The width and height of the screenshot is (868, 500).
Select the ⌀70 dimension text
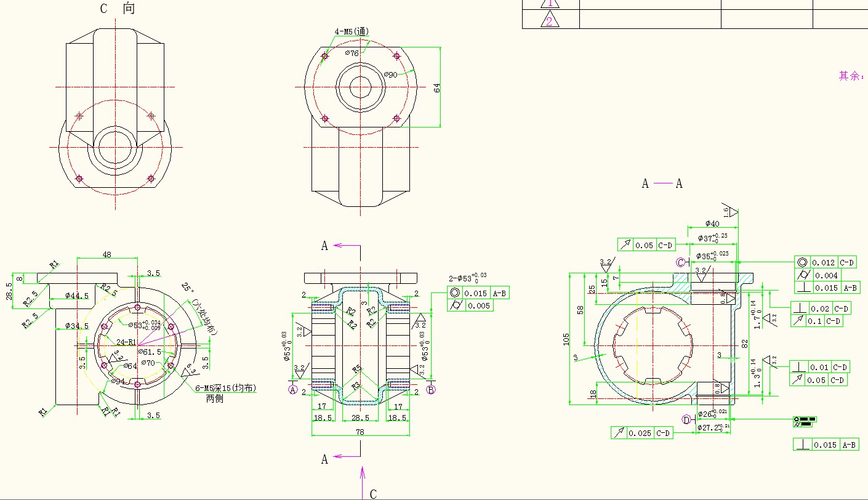149,363
